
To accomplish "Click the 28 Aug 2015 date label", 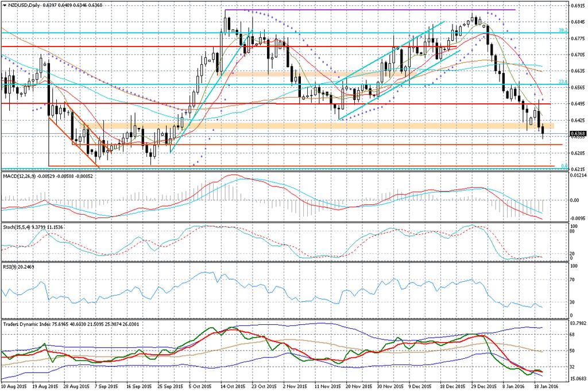I will (x=76, y=386).
